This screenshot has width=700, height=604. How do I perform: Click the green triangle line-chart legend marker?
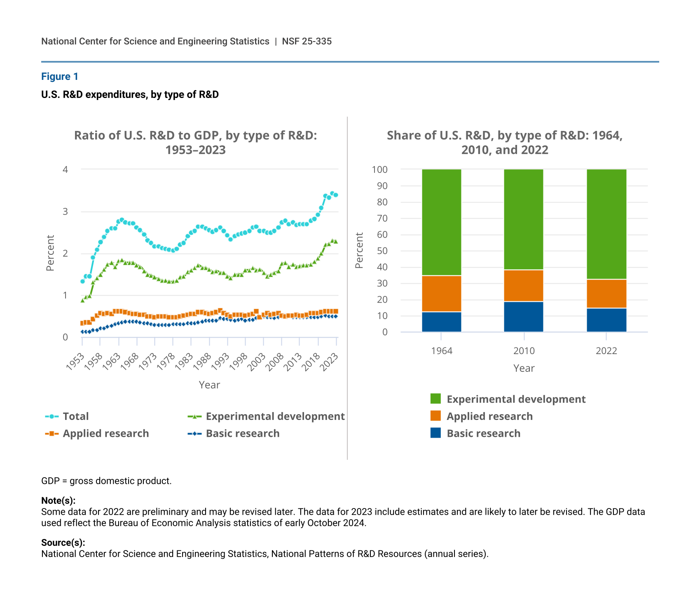(194, 417)
